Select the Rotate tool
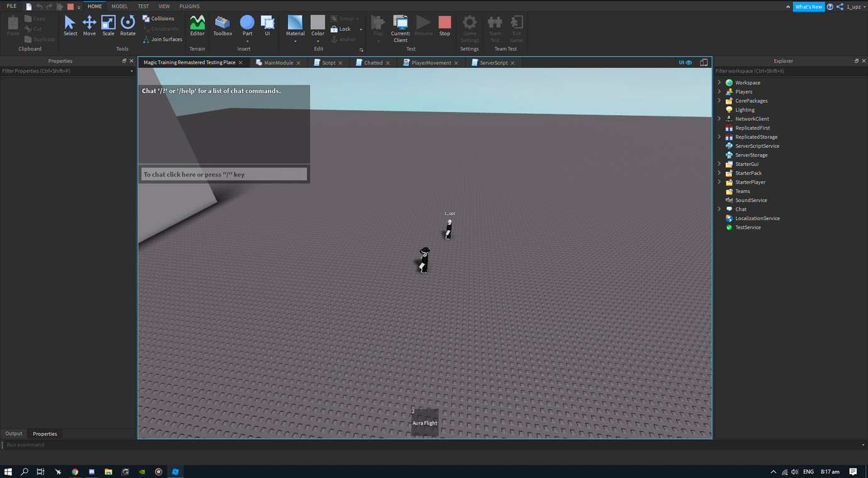This screenshot has width=868, height=478. click(128, 26)
